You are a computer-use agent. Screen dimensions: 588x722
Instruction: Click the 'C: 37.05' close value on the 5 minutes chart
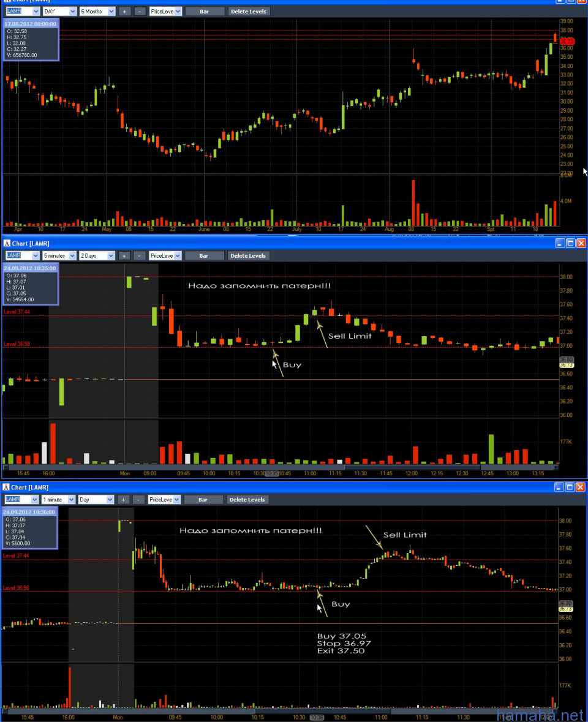coord(17,294)
